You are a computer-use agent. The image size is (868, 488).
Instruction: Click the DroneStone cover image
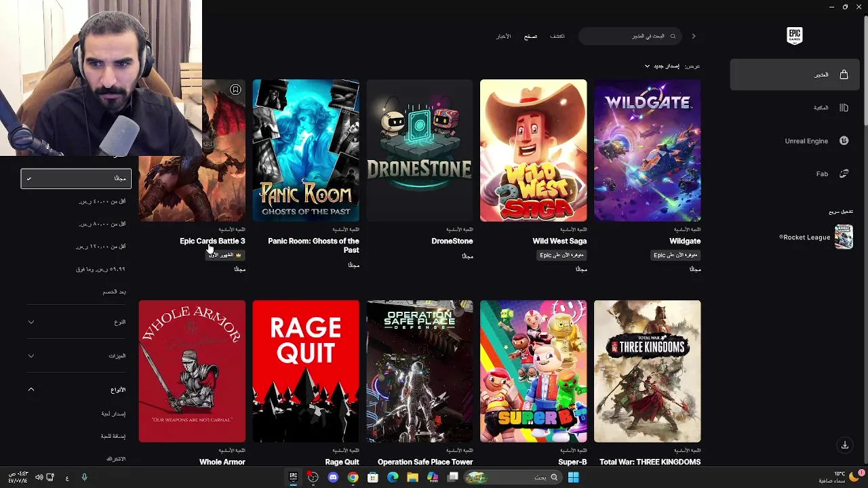tap(420, 150)
